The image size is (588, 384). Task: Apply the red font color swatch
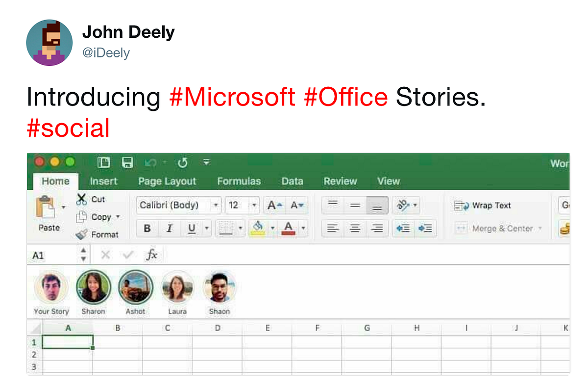(x=289, y=228)
